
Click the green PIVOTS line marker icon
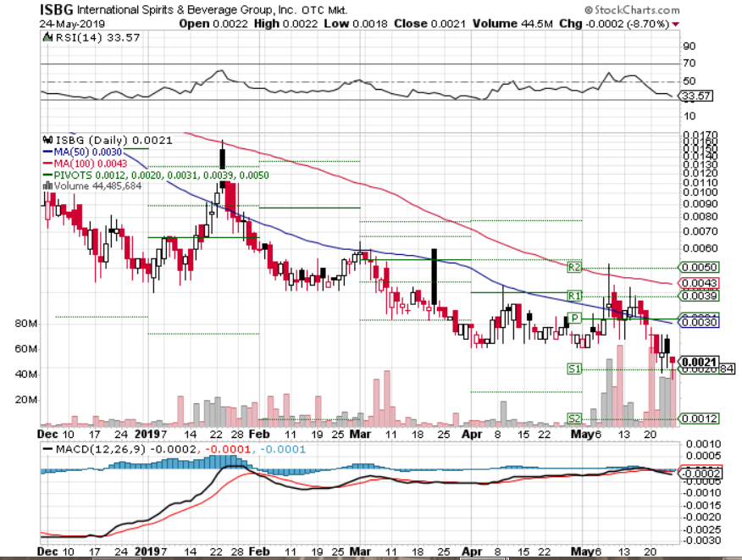tap(48, 174)
